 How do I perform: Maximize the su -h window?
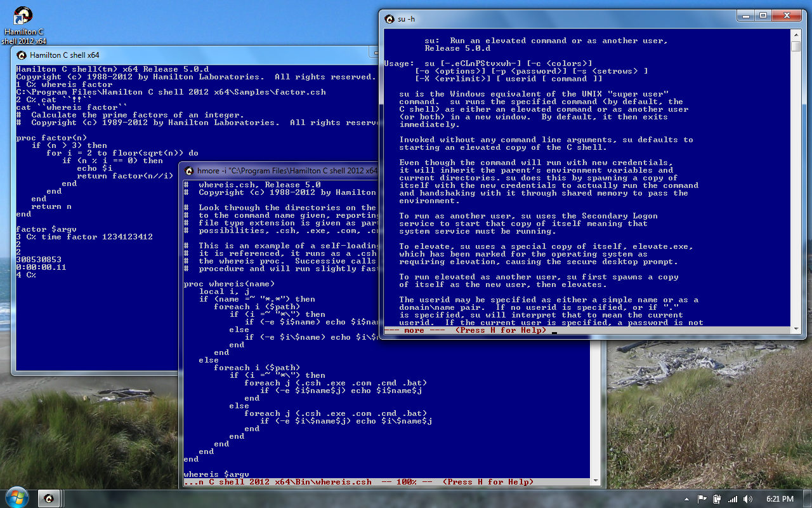763,16
